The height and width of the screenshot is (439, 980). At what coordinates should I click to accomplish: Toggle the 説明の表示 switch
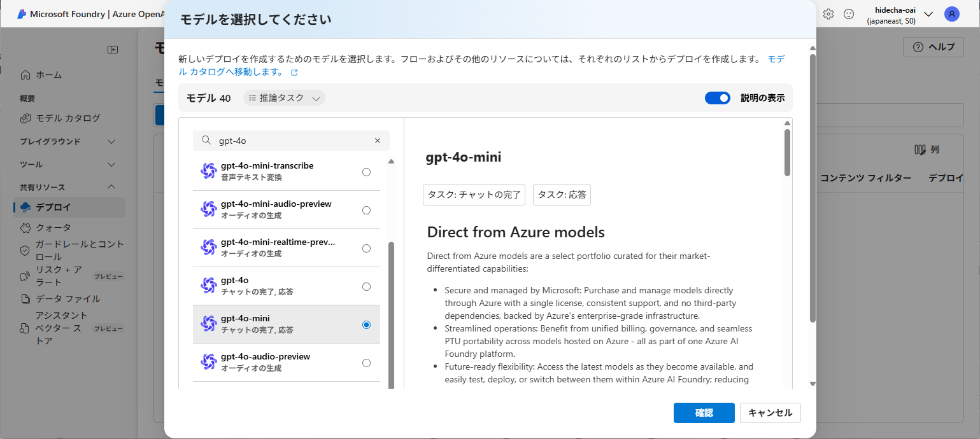click(717, 98)
